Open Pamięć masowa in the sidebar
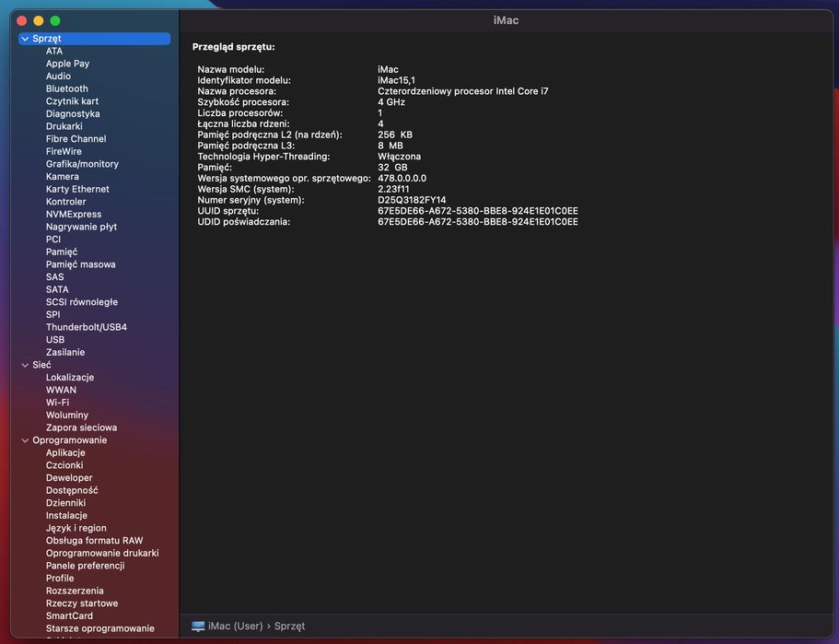 81,264
